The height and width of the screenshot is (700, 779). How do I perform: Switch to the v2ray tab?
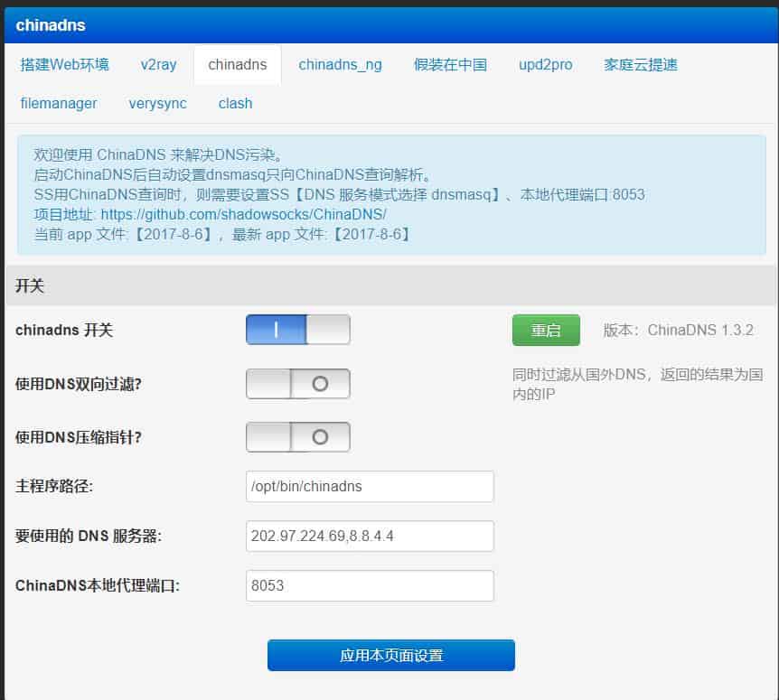158,64
